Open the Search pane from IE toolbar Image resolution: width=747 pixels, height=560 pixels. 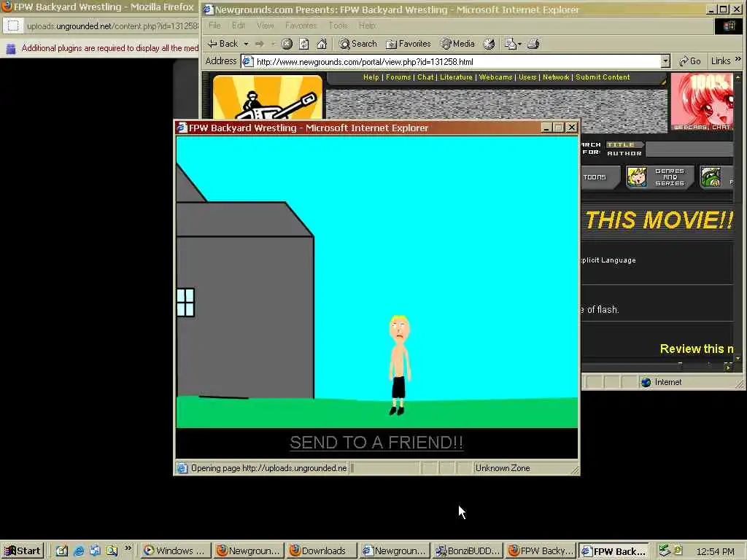click(x=357, y=44)
